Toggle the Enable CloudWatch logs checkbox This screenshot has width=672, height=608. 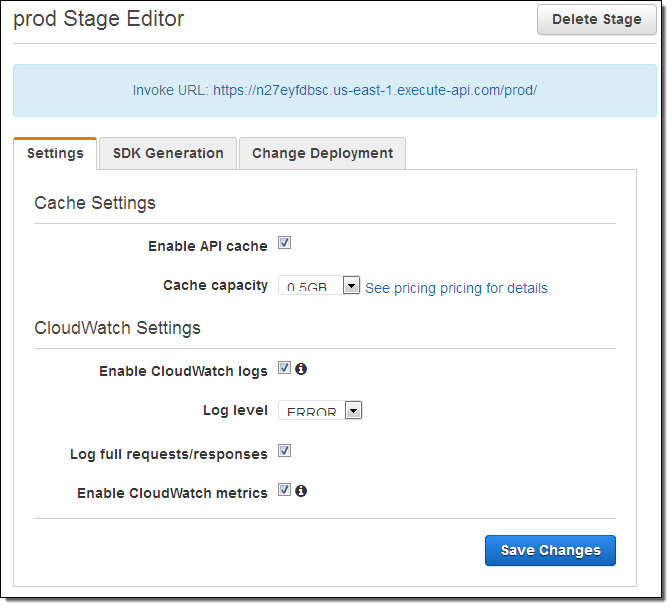pos(284,368)
